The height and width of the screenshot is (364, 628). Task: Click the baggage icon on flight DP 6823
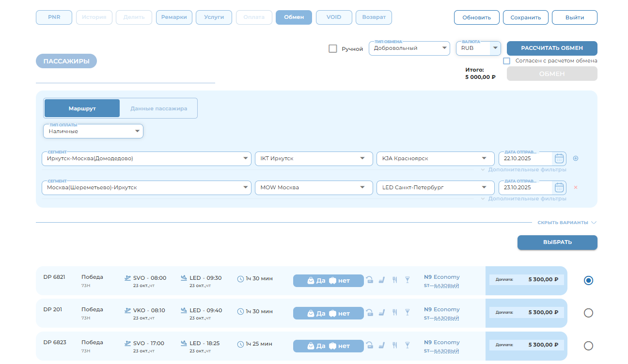point(370,346)
